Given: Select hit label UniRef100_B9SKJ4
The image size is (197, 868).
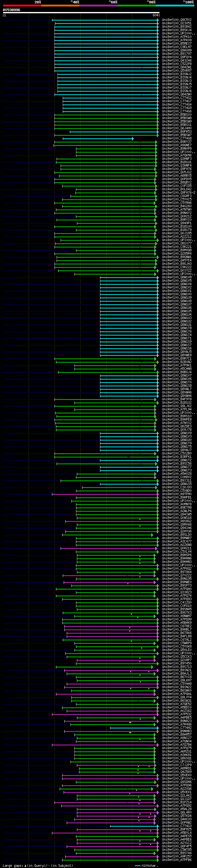Looking at the screenshot, I should point(177,30).
